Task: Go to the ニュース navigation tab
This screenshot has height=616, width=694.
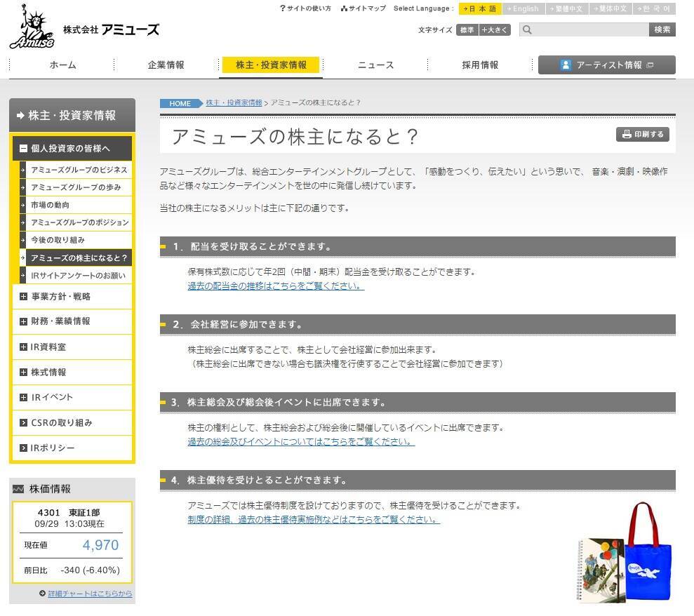Action: pos(375,65)
